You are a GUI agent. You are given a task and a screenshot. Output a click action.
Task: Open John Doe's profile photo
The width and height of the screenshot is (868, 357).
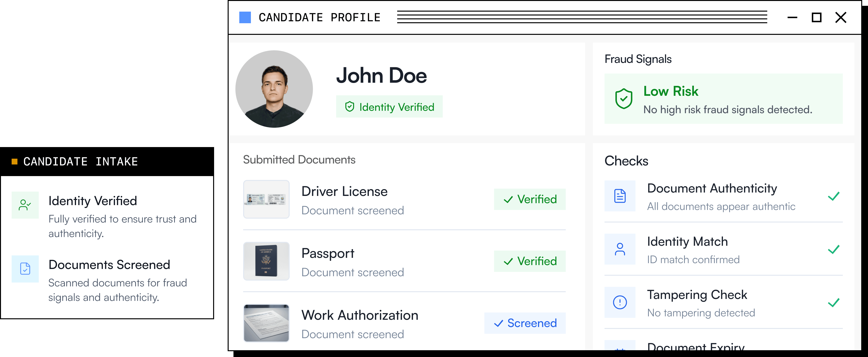coord(274,89)
